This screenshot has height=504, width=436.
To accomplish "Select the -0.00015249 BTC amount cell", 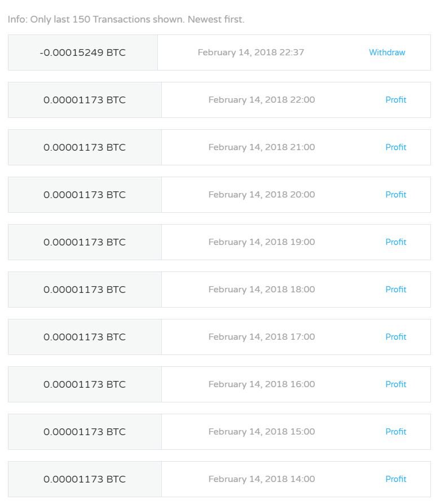I will 83,52.
